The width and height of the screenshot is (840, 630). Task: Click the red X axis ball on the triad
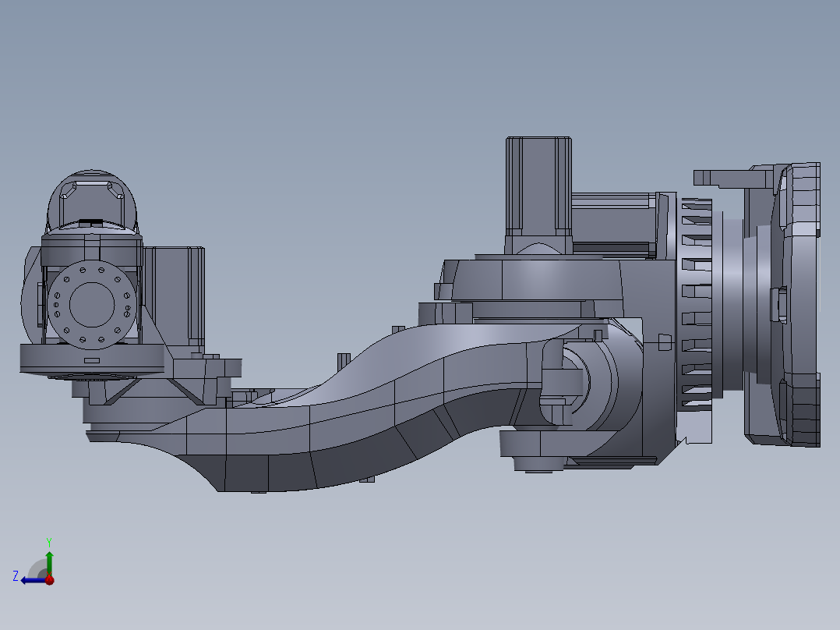[x=50, y=580]
